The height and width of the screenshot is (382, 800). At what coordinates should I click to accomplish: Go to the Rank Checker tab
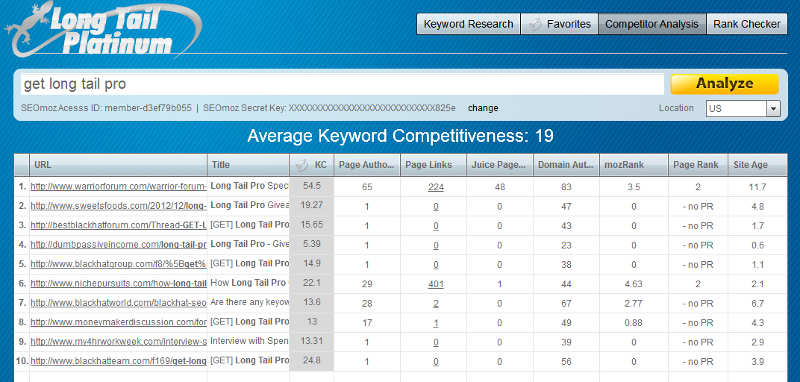tap(747, 24)
